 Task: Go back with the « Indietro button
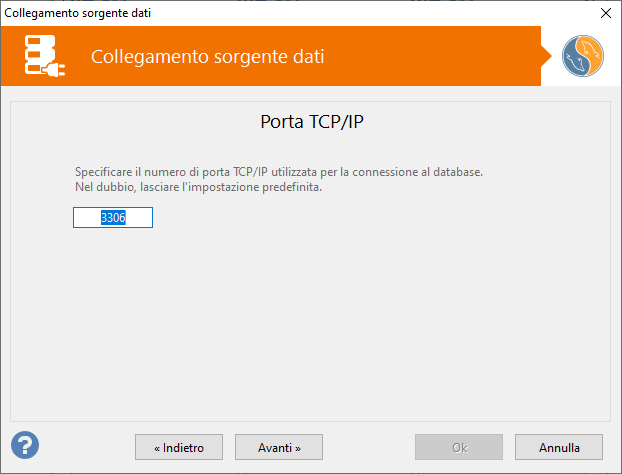[x=179, y=448]
